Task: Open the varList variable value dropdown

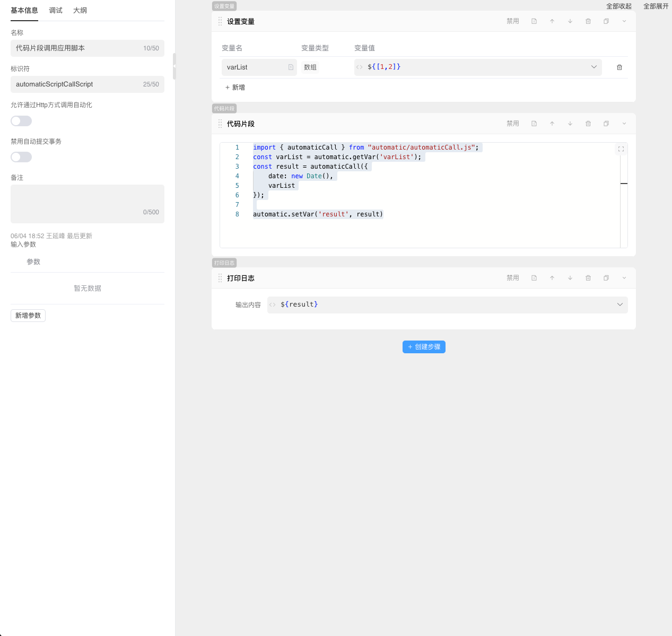Action: [x=594, y=67]
